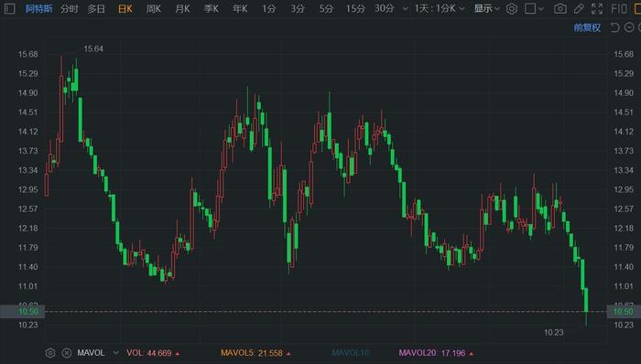The width and height of the screenshot is (641, 364).
Task: Open the F10 company info
Action: pos(619,8)
